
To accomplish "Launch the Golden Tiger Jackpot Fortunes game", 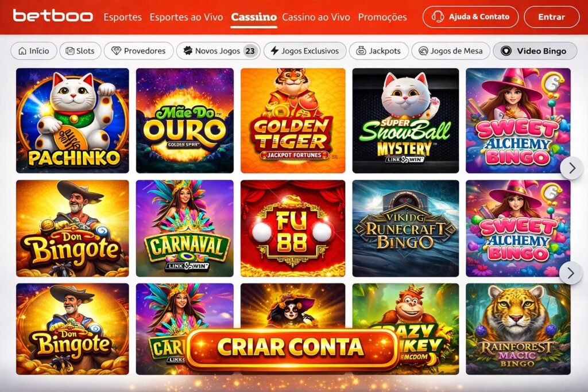I will click(293, 121).
